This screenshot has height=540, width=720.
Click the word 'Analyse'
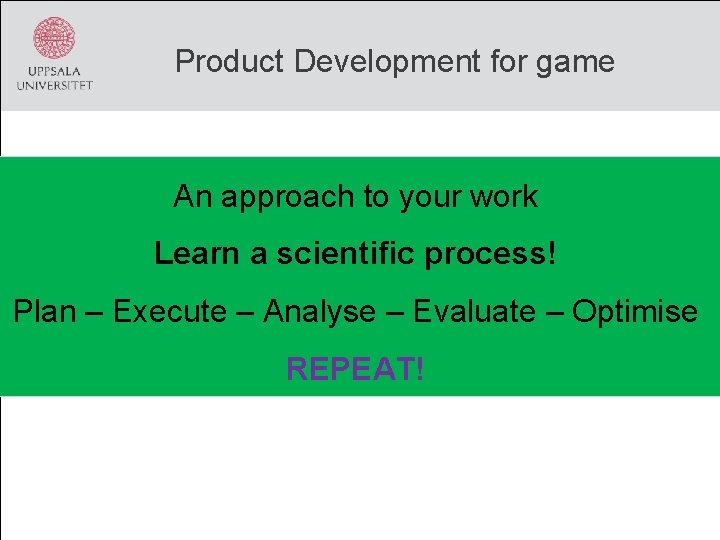pyautogui.click(x=320, y=312)
